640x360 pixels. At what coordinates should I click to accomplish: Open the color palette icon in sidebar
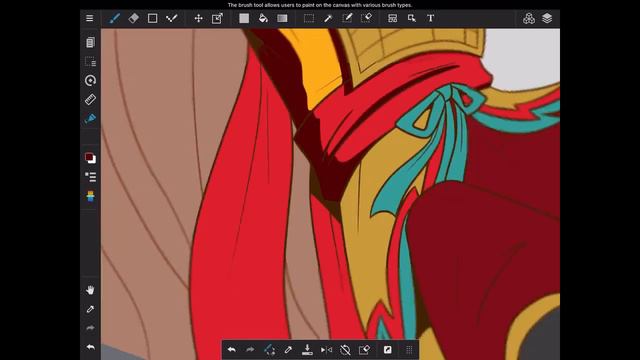tap(90, 196)
